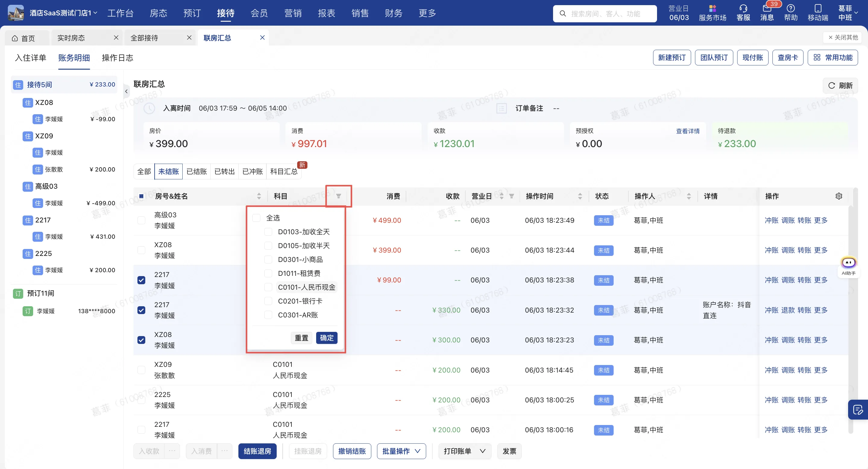Image resolution: width=868 pixels, height=469 pixels.
Task: Check C0201-银行卡 filter option
Action: [268, 301]
